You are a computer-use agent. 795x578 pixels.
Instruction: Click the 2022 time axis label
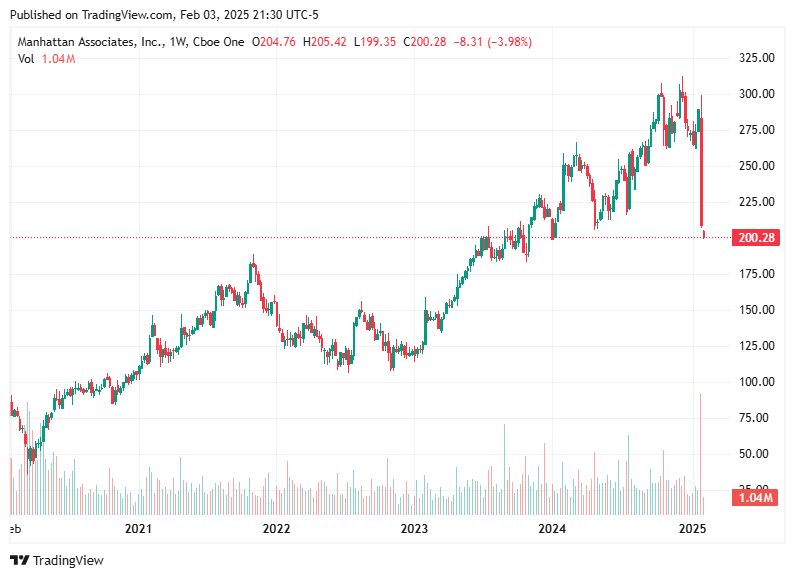[276, 529]
